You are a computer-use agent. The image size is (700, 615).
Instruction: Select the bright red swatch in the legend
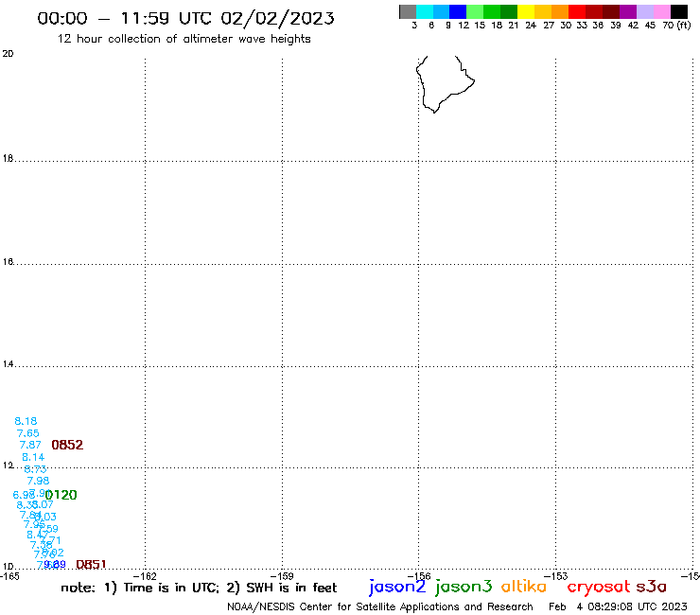click(577, 12)
